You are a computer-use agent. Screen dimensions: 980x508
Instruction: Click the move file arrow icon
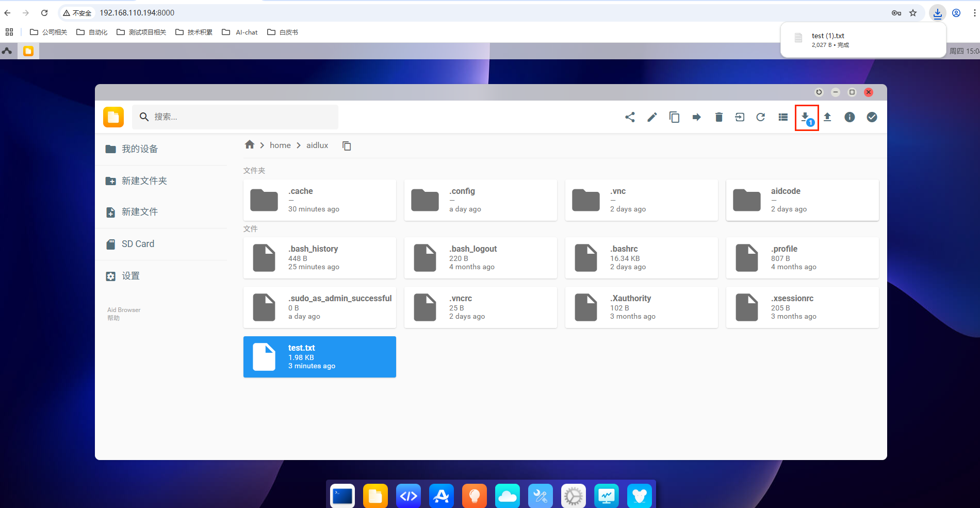pyautogui.click(x=696, y=117)
